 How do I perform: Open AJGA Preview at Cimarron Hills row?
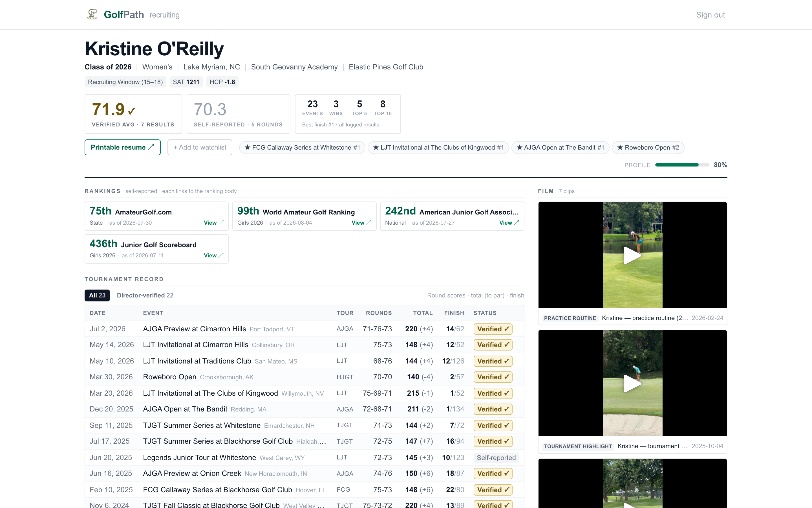304,329
